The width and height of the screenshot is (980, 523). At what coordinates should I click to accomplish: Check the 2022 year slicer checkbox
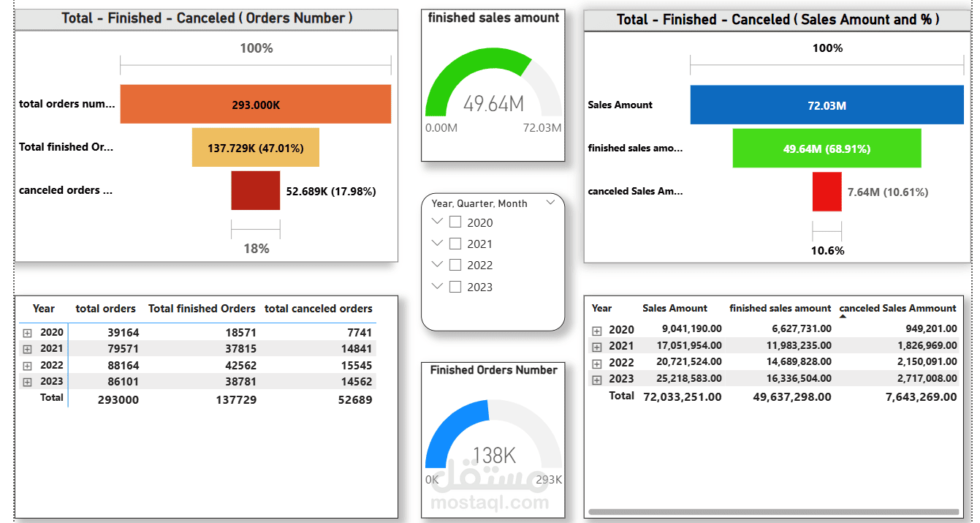(x=455, y=265)
